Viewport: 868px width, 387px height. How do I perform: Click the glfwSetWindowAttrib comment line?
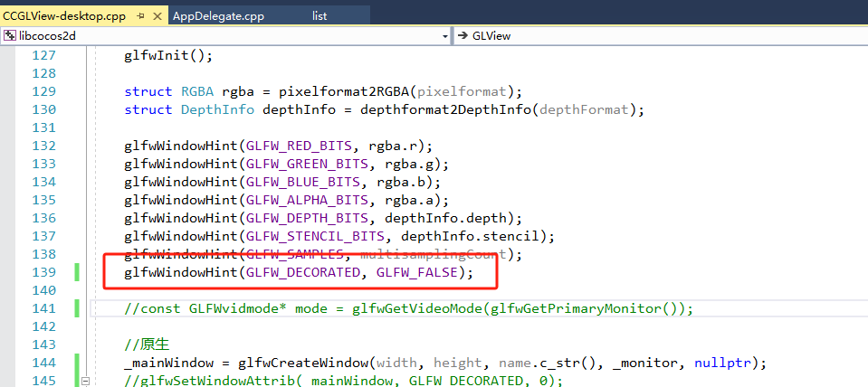[x=343, y=381]
